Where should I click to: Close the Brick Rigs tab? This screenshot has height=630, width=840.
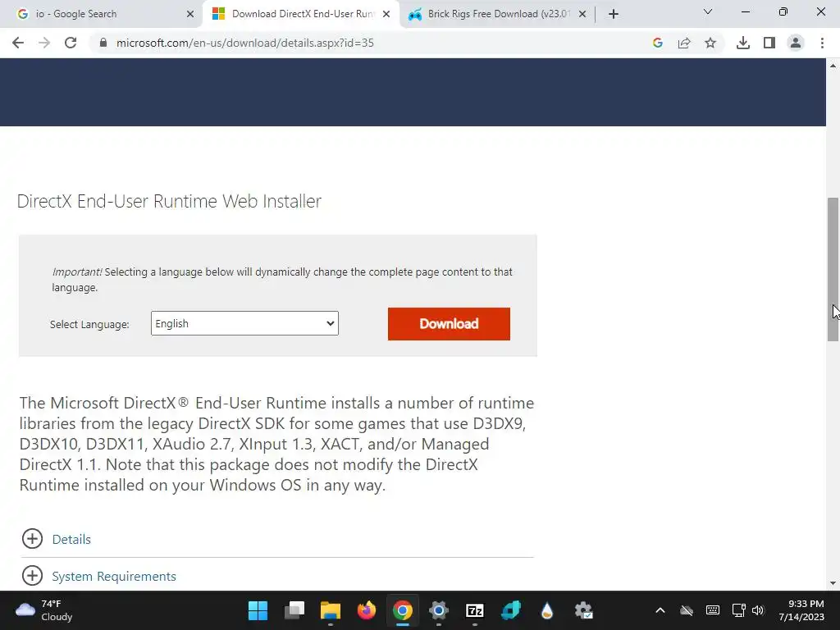tap(582, 14)
